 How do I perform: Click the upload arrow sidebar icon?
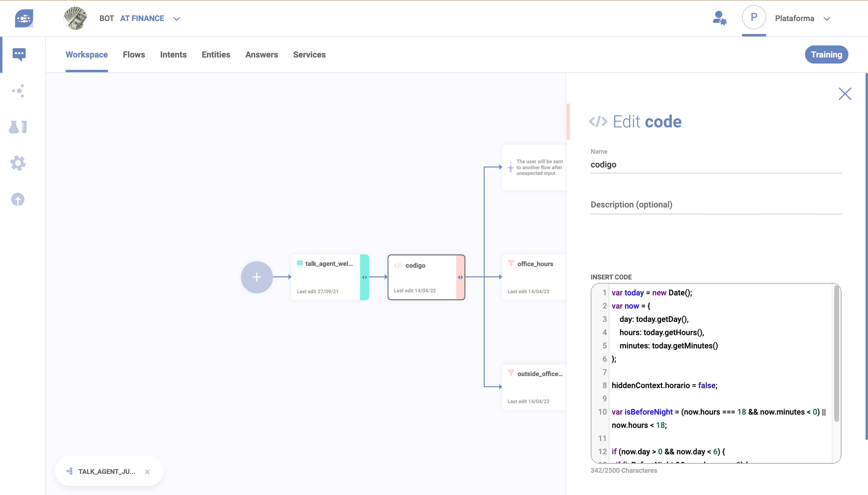coord(18,200)
